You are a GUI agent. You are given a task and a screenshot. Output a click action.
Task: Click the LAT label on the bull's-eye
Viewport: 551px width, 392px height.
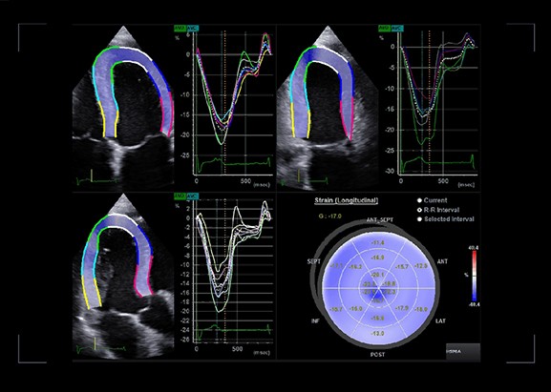coord(440,320)
